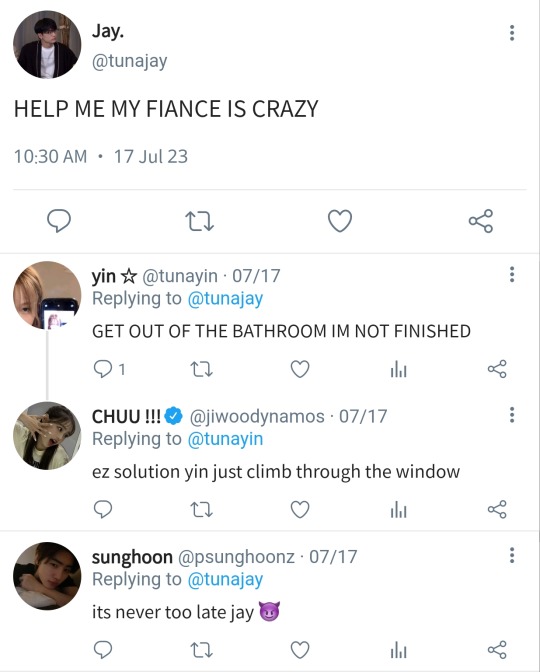The width and height of the screenshot is (540, 672).
Task: Open @tunajay link in yin's reply
Action: (x=225, y=299)
